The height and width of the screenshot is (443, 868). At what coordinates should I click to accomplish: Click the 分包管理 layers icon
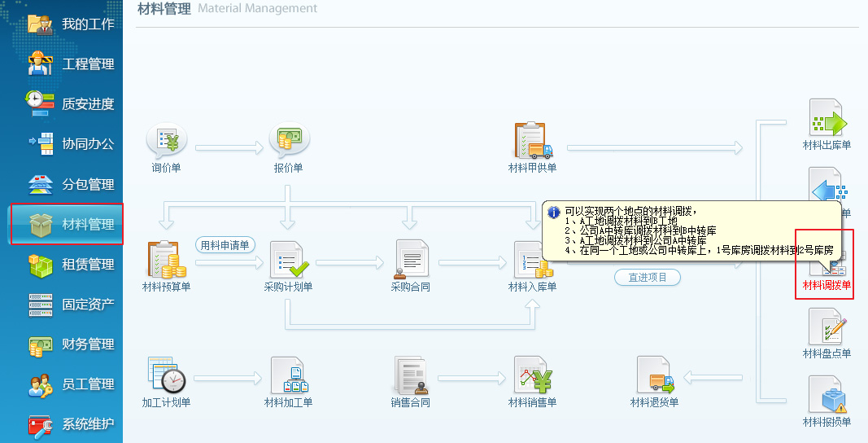pos(41,184)
